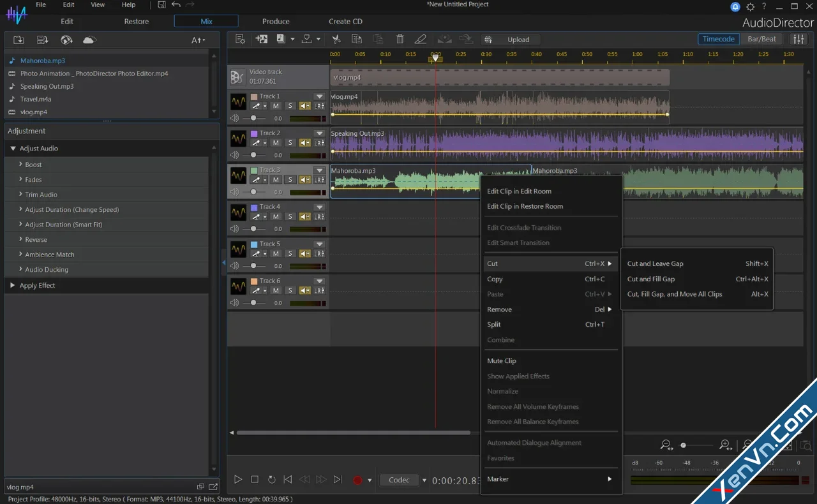Click the red Record button
Screen dimensions: 817x504
click(x=358, y=480)
